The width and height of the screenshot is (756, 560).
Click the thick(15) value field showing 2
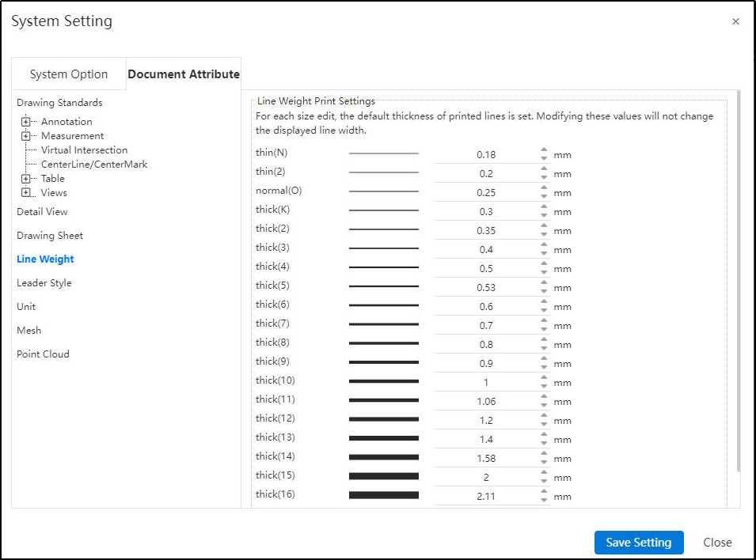(486, 477)
